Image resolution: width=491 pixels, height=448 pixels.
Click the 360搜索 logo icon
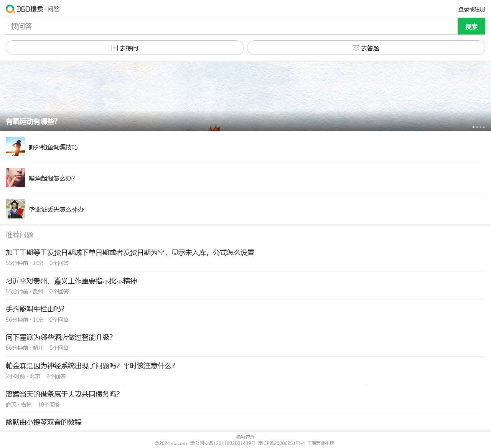pyautogui.click(x=25, y=9)
